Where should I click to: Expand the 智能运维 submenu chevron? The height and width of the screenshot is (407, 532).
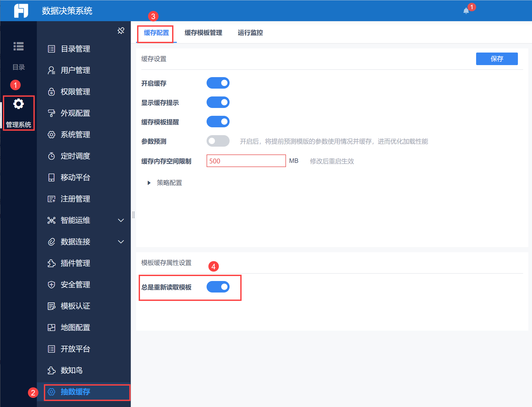pyautogui.click(x=121, y=220)
